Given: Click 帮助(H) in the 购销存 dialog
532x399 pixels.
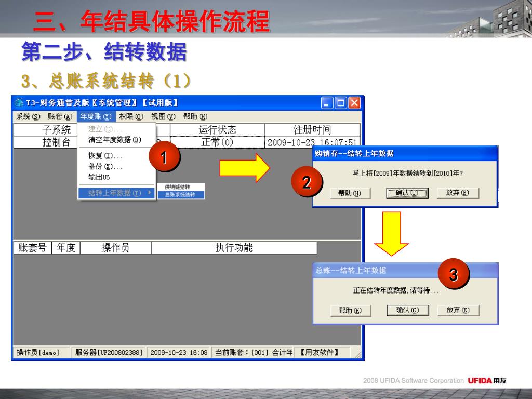Looking at the screenshot, I should click(x=350, y=193).
